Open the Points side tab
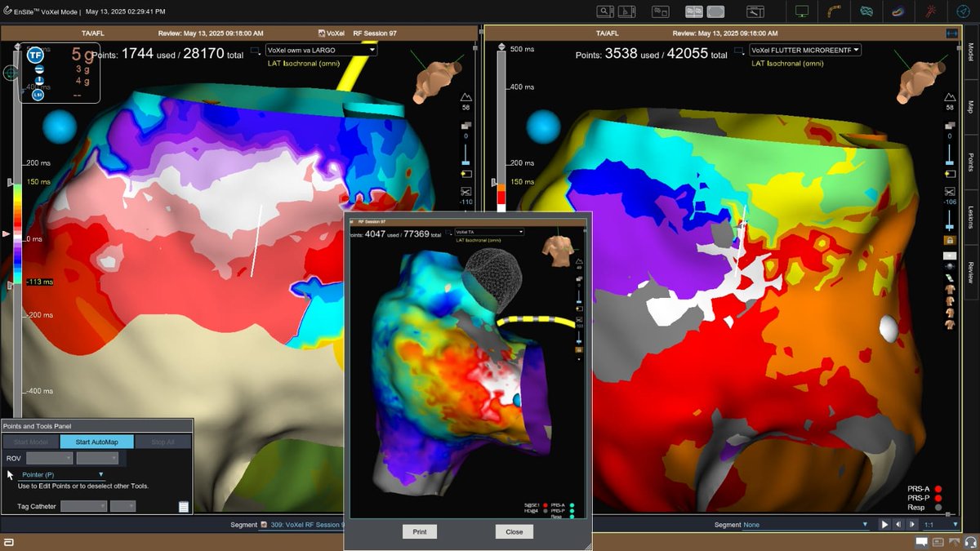This screenshot has width=980, height=551. [x=970, y=162]
